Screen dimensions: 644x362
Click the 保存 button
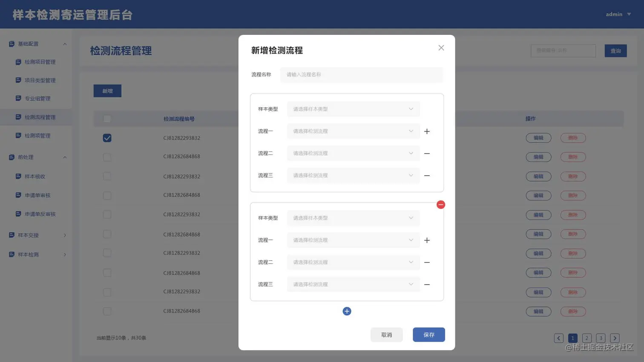429,335
